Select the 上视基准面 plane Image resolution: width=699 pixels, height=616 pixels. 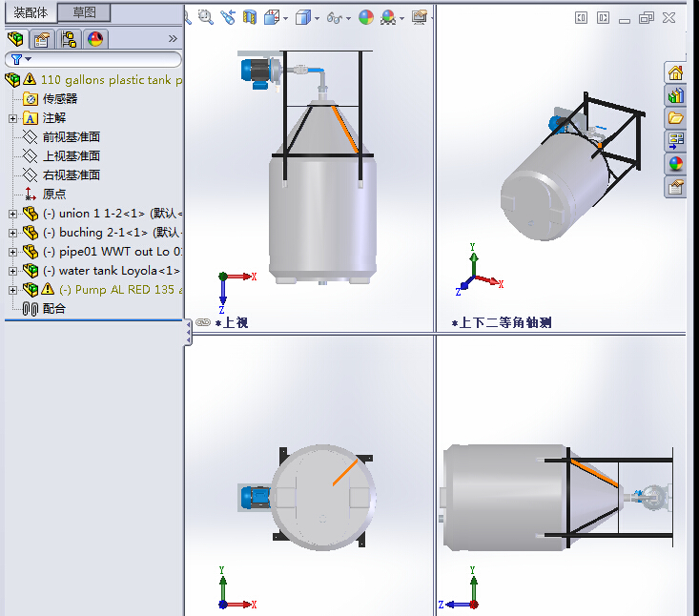point(72,156)
